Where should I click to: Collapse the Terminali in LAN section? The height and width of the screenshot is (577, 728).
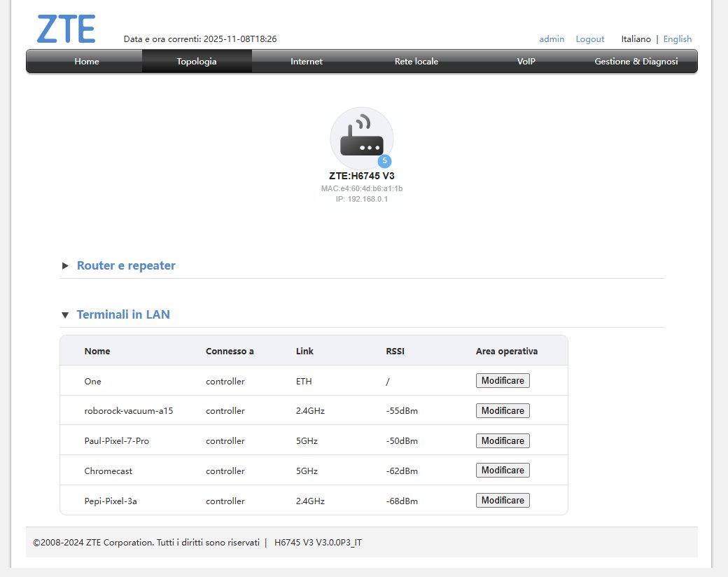[x=122, y=314]
